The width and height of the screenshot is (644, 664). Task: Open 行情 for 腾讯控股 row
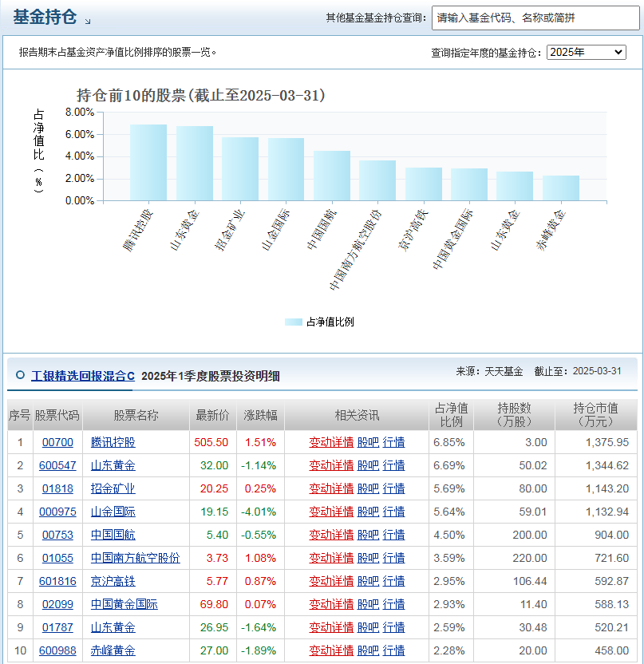pos(393,442)
